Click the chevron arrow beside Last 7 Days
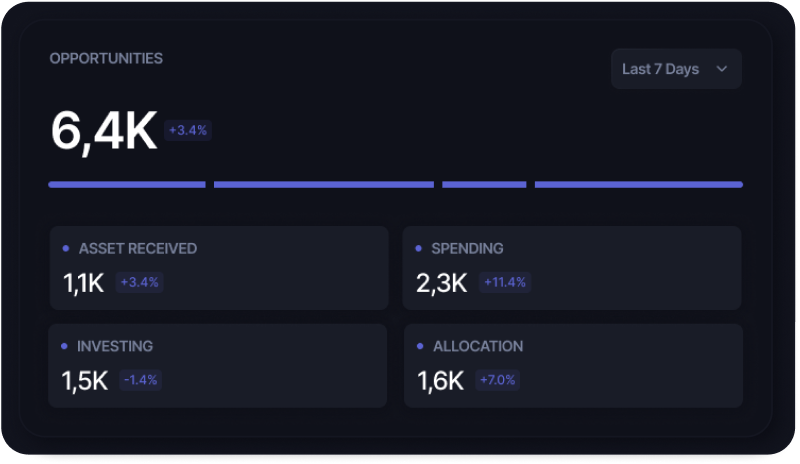 [721, 69]
